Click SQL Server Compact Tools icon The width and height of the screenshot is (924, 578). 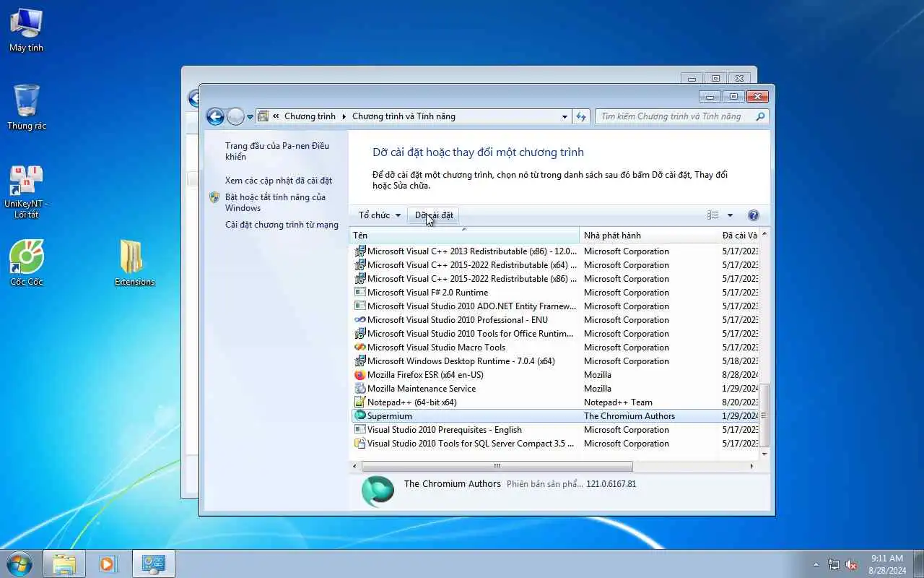[360, 443]
